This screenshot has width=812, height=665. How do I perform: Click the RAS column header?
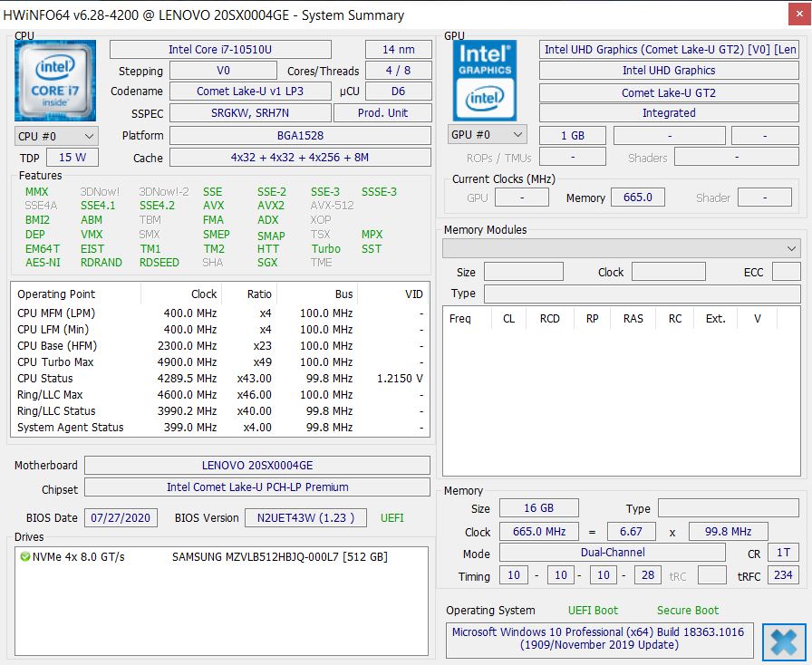coord(633,319)
